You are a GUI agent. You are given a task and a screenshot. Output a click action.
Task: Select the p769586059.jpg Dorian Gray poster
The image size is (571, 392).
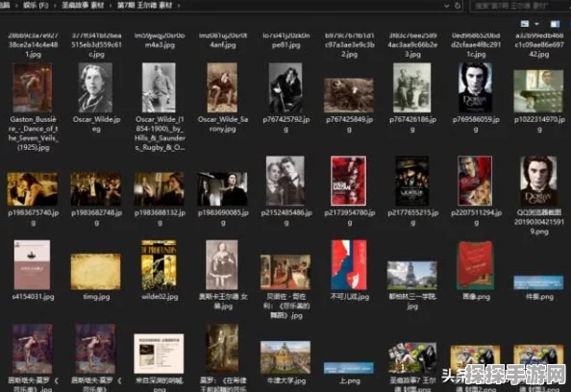(476, 87)
